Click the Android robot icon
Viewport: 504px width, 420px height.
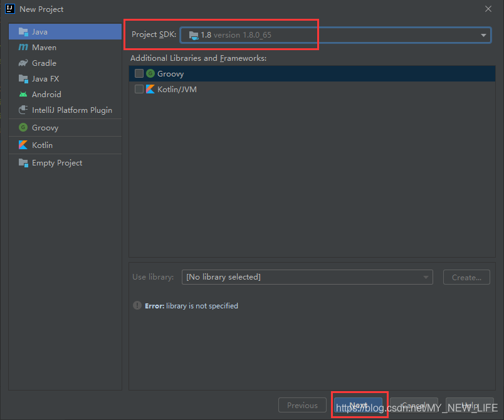23,95
